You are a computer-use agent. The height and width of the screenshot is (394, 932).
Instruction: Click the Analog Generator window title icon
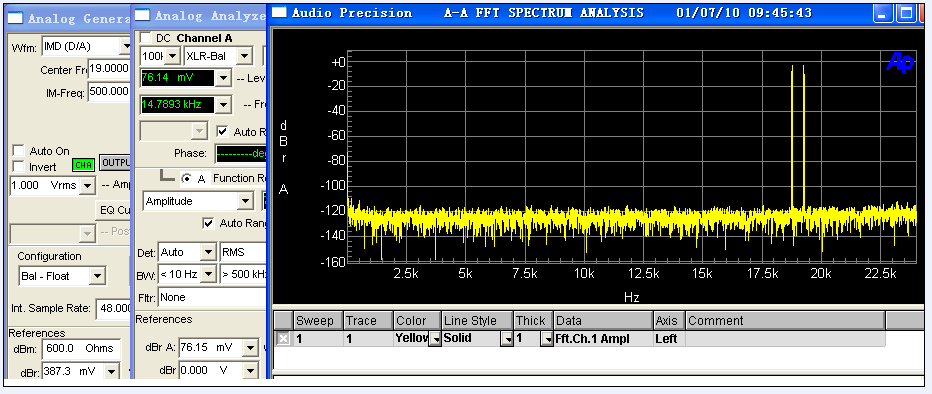(15, 18)
